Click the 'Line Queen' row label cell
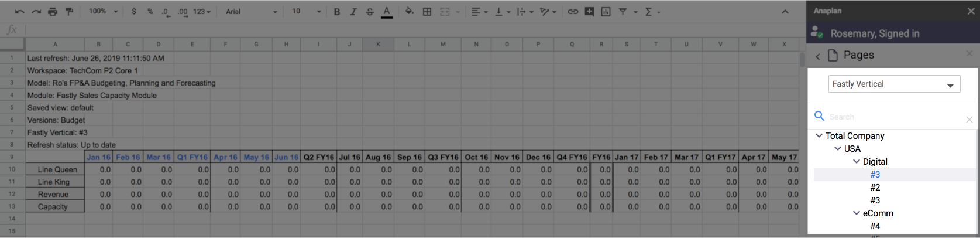The width and height of the screenshot is (980, 238). click(x=56, y=169)
